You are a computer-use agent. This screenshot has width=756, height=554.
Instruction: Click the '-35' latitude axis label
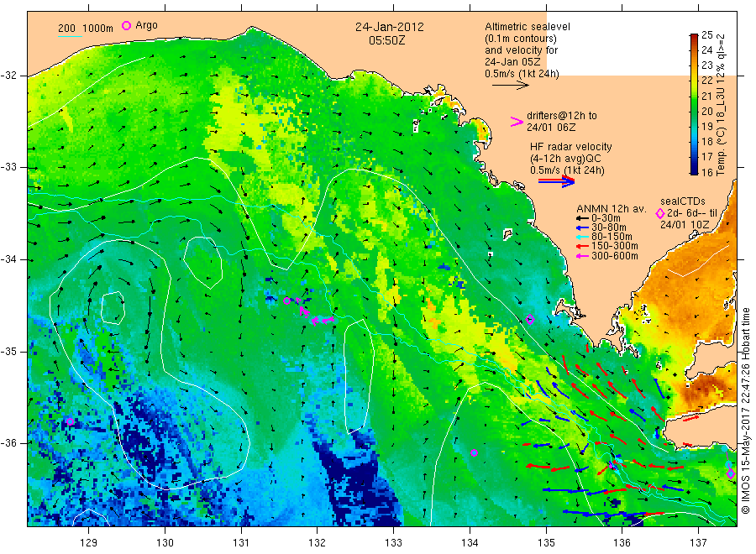pos(8,351)
